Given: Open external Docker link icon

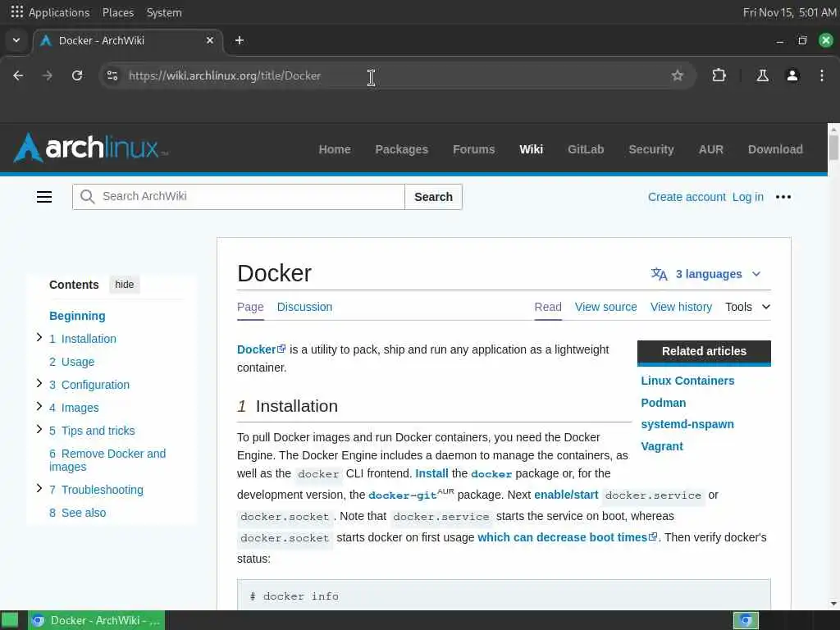Looking at the screenshot, I should [282, 349].
